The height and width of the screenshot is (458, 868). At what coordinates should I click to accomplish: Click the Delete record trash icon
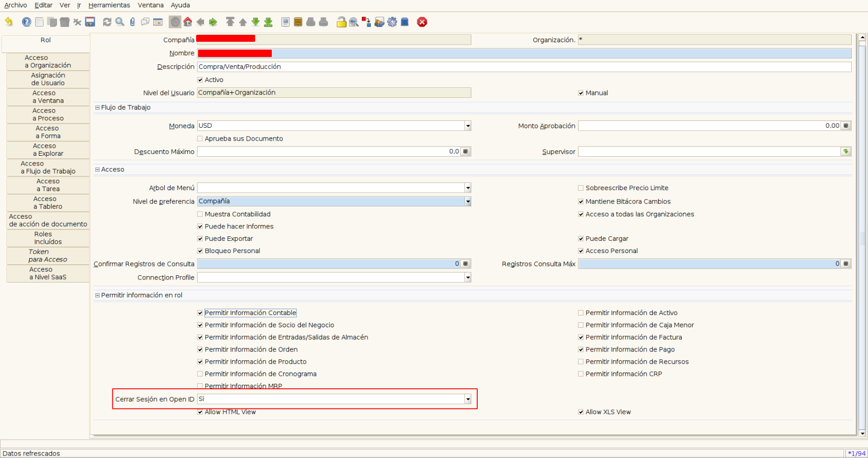click(x=64, y=22)
